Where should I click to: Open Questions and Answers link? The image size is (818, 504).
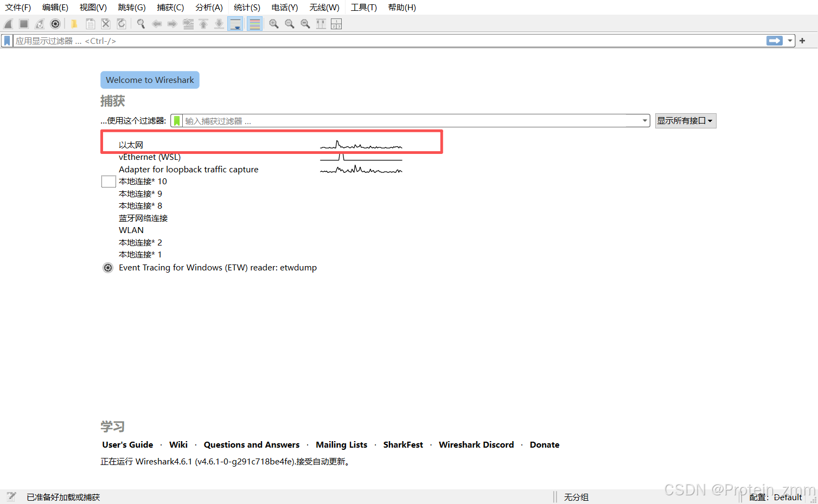tap(252, 445)
